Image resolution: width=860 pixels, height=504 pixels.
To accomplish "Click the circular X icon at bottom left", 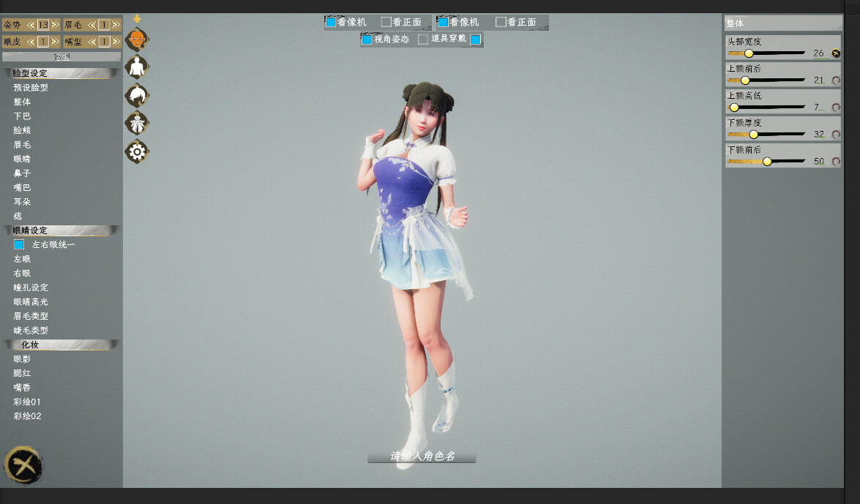I will (24, 465).
